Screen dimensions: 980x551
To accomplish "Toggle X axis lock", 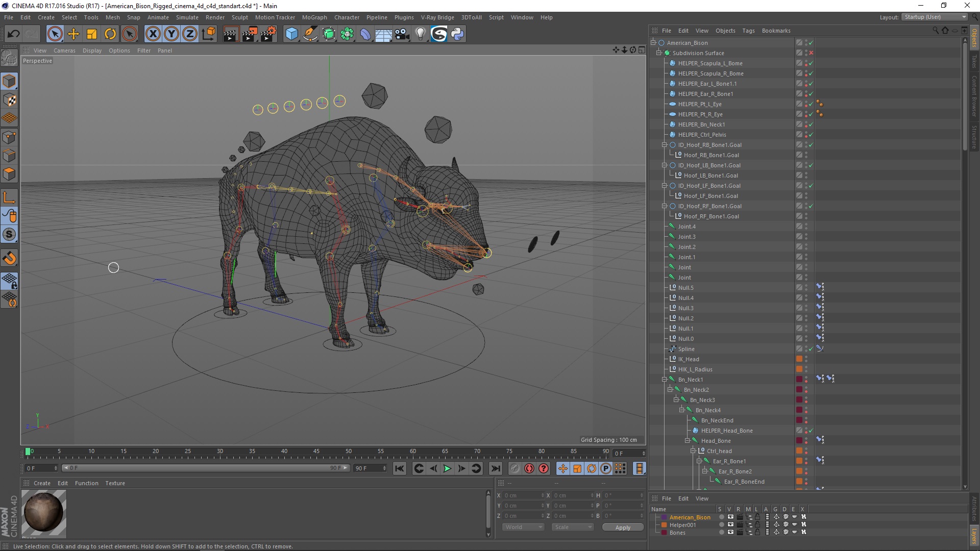I will point(153,34).
